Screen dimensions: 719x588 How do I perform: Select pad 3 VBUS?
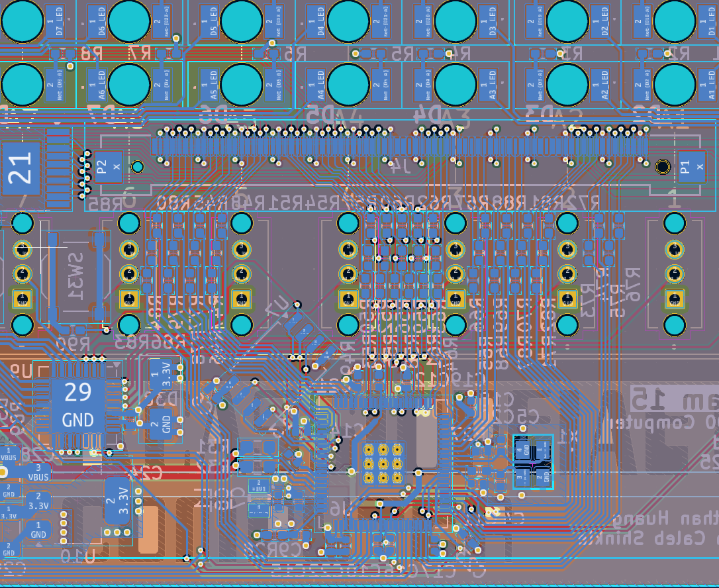(38, 472)
